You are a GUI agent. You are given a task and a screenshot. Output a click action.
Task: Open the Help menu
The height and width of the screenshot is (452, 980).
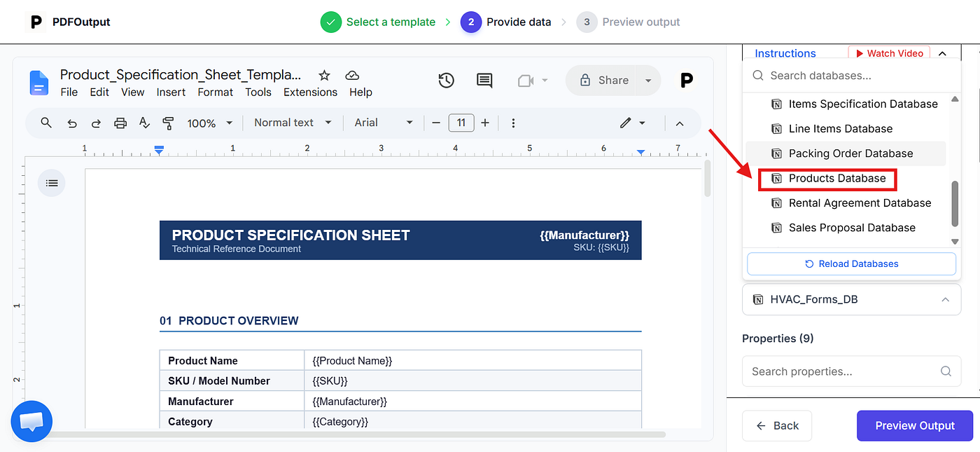click(360, 92)
